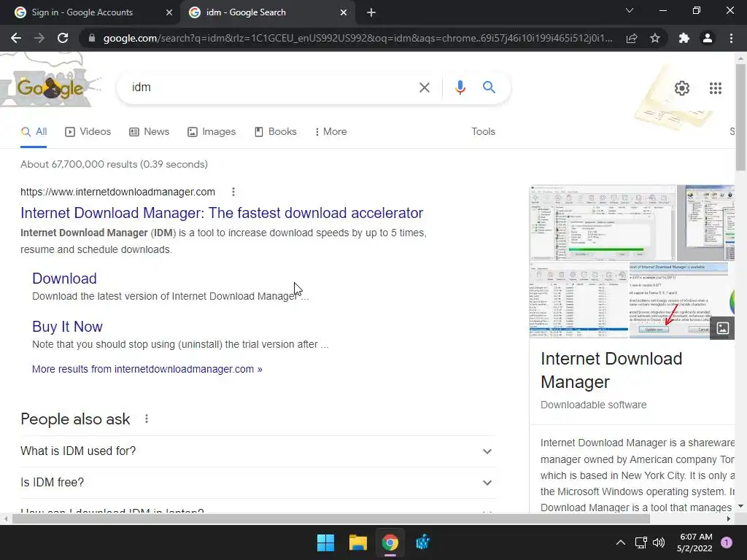Click the vertical page scrollbar

(x=740, y=117)
